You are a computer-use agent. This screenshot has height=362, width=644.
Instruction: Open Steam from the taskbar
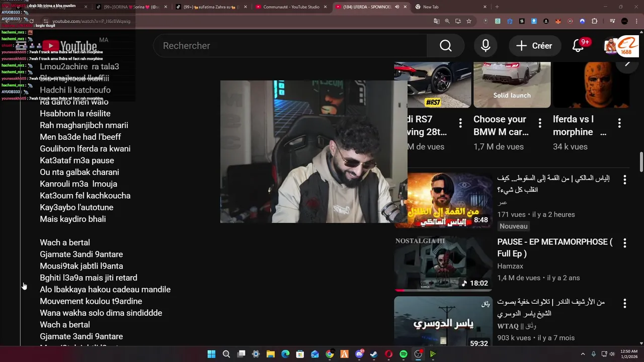[x=374, y=354]
